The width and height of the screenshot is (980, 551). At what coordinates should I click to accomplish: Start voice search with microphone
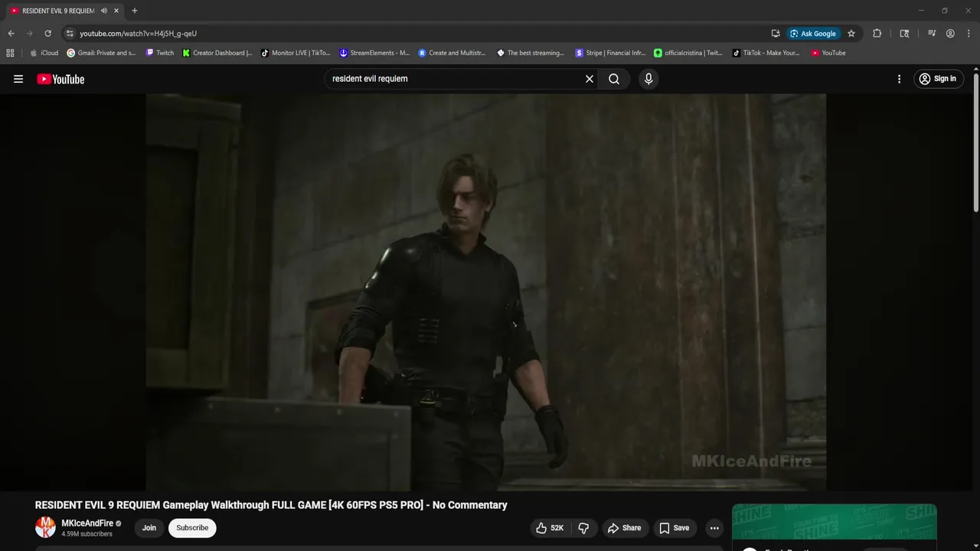point(648,79)
